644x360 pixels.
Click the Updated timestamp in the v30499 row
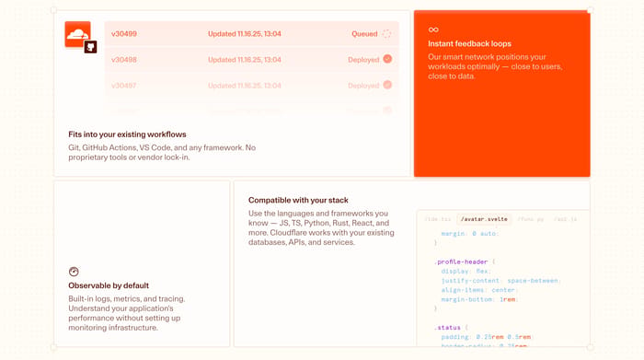(245, 34)
